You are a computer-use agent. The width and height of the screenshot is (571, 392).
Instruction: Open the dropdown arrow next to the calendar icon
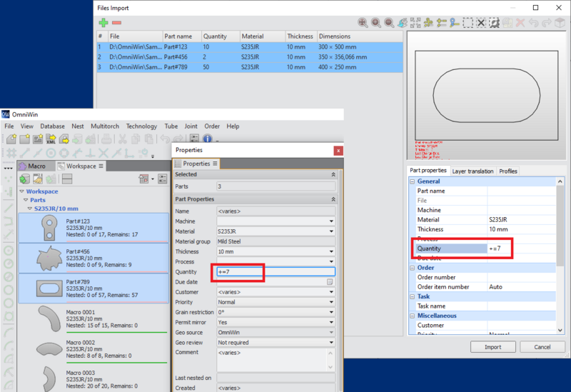coord(153,179)
